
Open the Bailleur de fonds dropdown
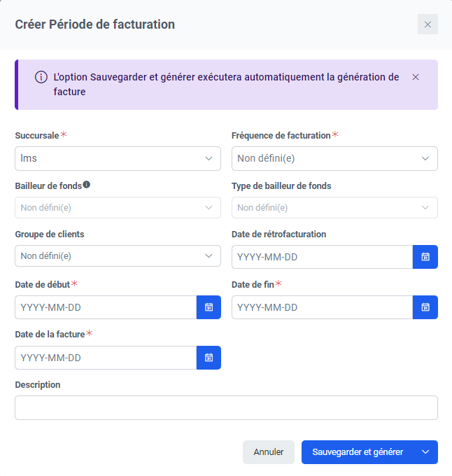118,207
